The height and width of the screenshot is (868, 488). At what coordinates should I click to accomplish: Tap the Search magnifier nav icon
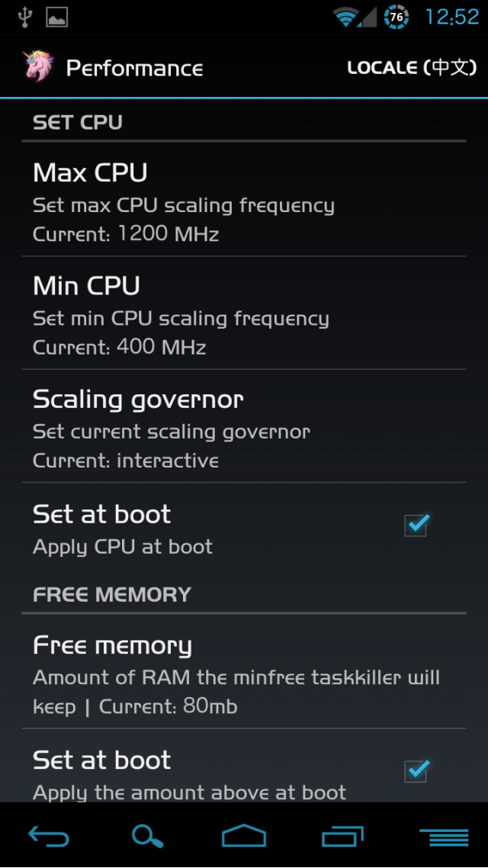[x=147, y=836]
